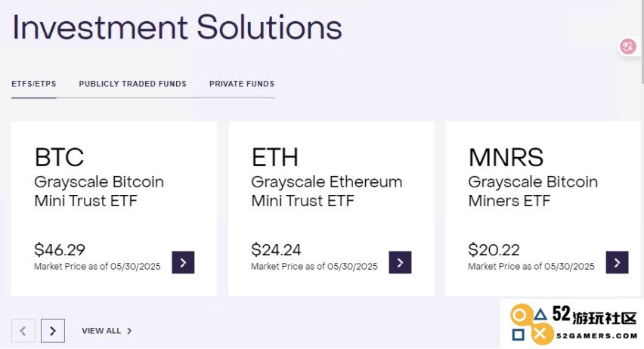Click the BTC ticker heading
This screenshot has height=349, width=644.
tap(59, 157)
